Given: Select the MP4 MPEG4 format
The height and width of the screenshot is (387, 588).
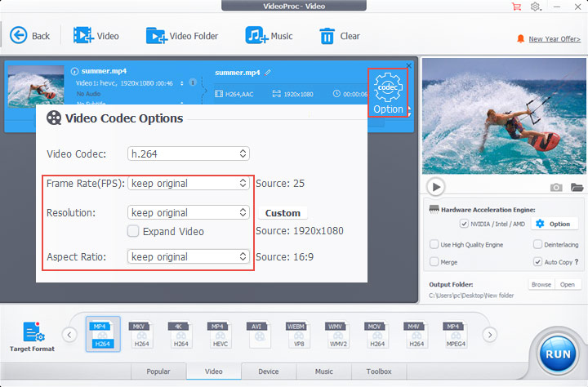Looking at the screenshot, I should pos(456,334).
